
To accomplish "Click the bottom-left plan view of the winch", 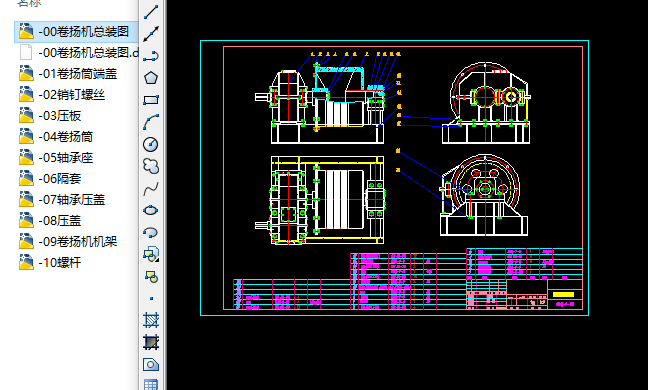I will coord(320,200).
